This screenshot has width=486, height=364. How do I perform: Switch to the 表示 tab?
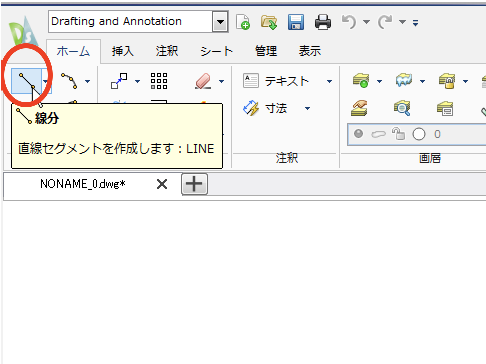click(310, 51)
